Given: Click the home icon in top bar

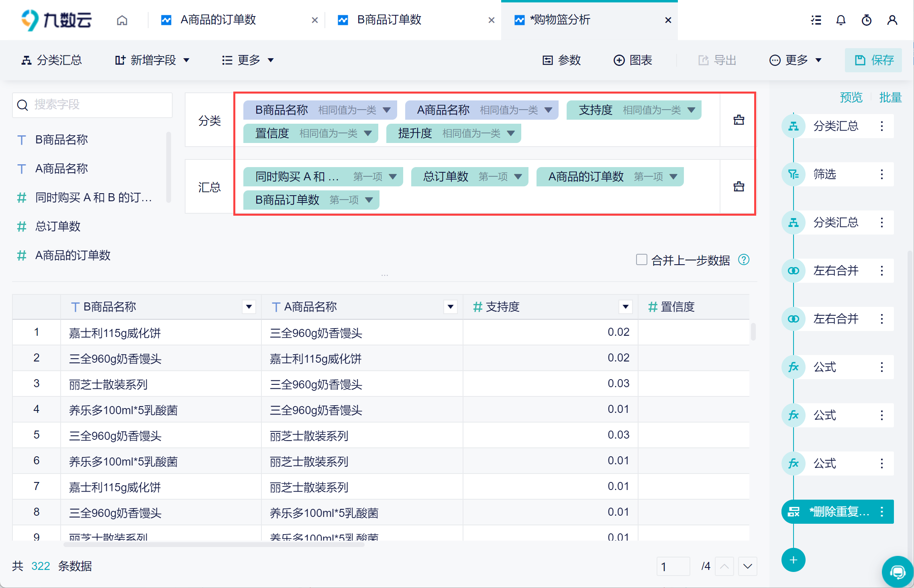Looking at the screenshot, I should [122, 20].
